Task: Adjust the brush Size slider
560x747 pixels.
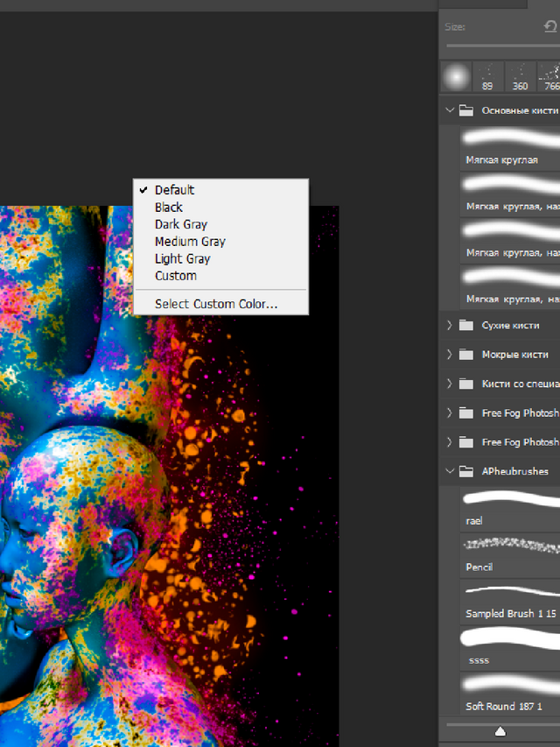Action: pos(503,46)
